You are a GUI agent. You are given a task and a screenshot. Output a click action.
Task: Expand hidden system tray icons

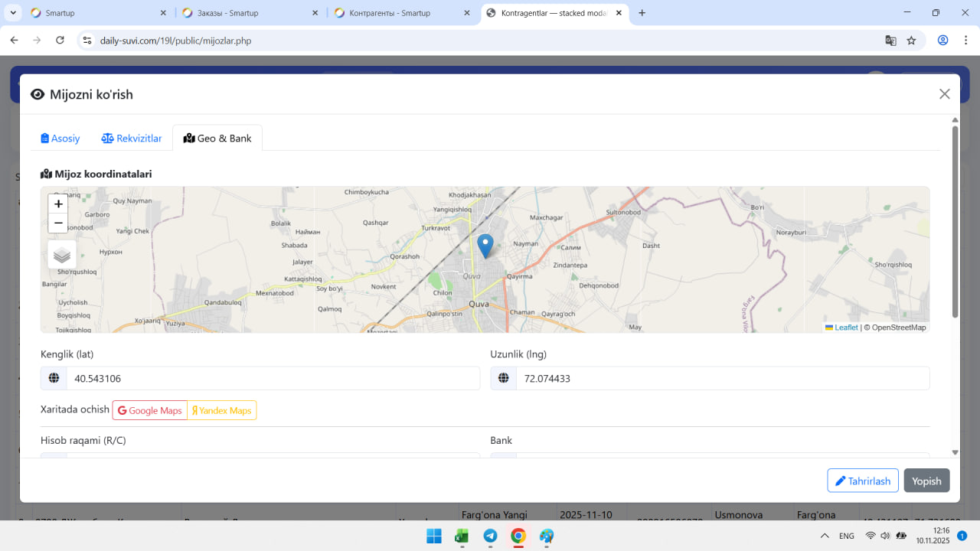pyautogui.click(x=825, y=536)
